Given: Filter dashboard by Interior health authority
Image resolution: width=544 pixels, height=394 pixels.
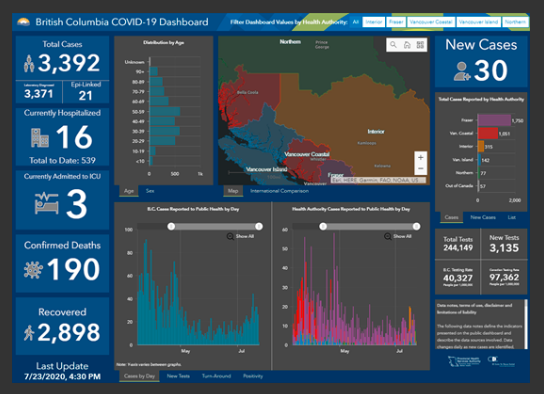Looking at the screenshot, I should 374,22.
